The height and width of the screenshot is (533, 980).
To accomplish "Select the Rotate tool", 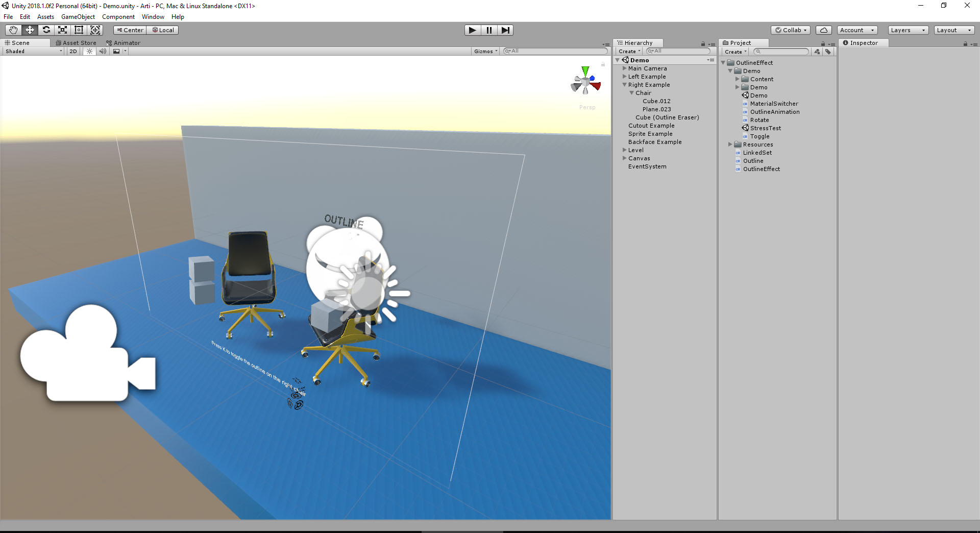I will coord(46,30).
